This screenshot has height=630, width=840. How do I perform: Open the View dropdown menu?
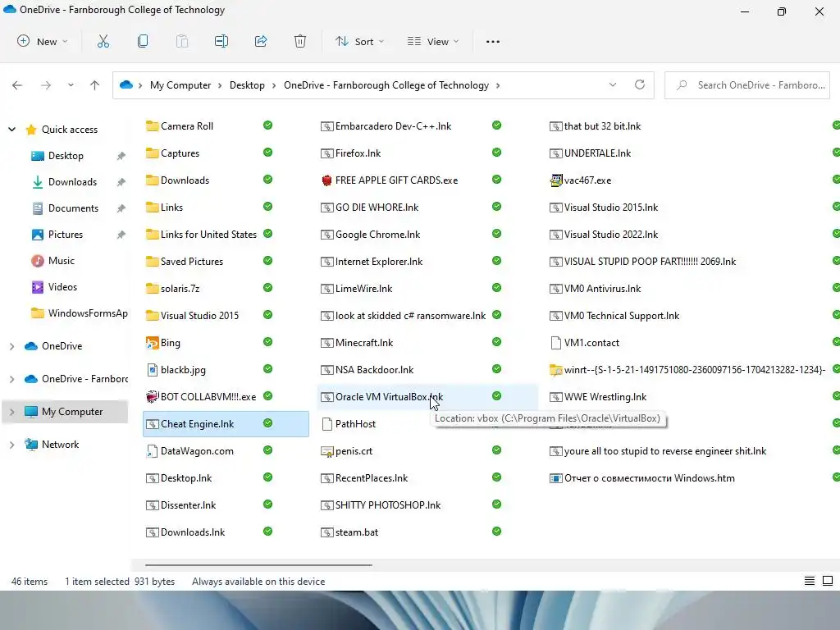pyautogui.click(x=433, y=41)
